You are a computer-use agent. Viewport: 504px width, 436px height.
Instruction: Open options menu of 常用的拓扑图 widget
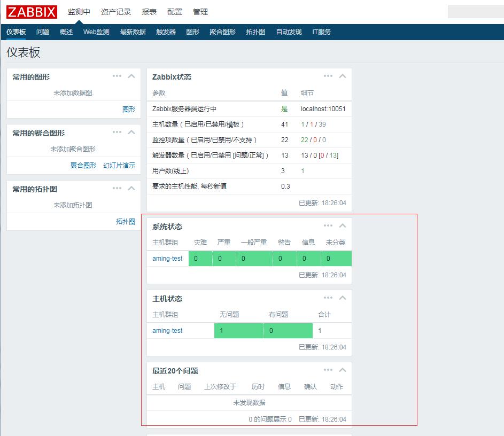point(117,188)
